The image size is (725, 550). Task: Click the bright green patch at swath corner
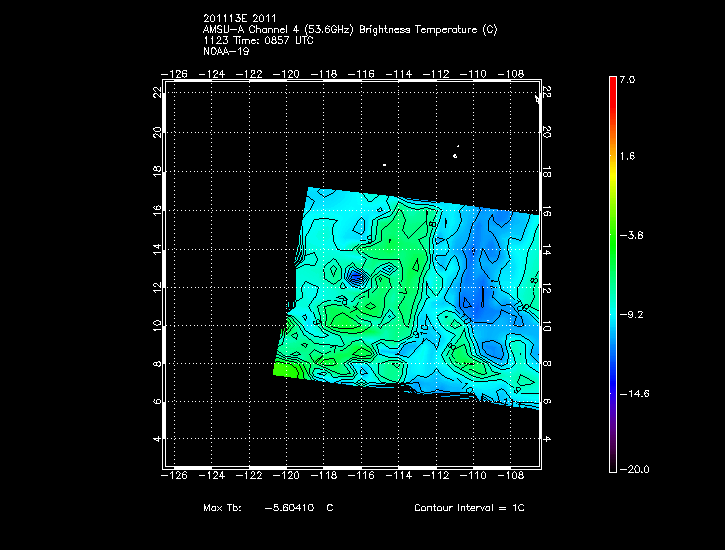[283, 369]
